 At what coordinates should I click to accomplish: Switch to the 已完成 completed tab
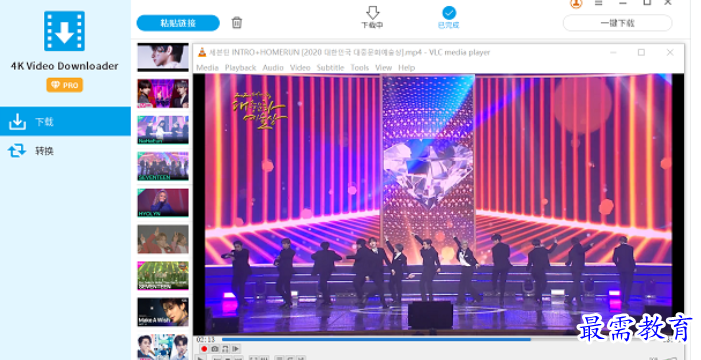pos(448,17)
